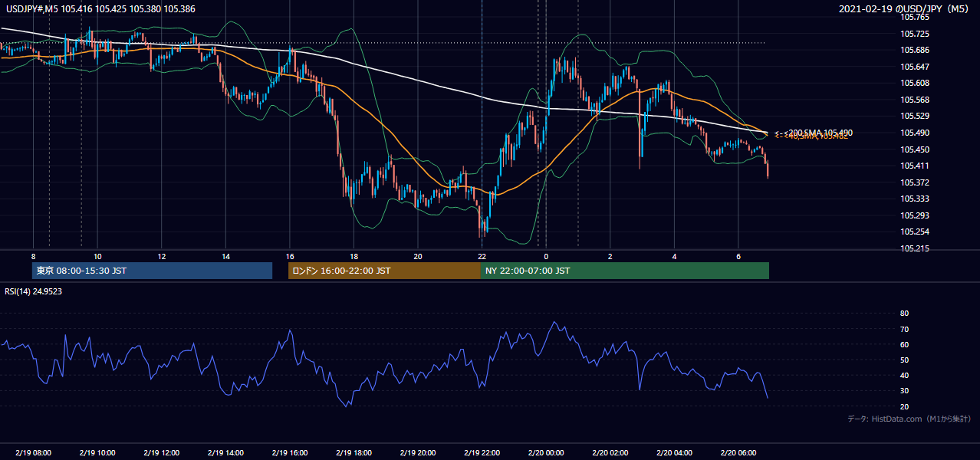Click price axis value 105.254

click(916, 232)
